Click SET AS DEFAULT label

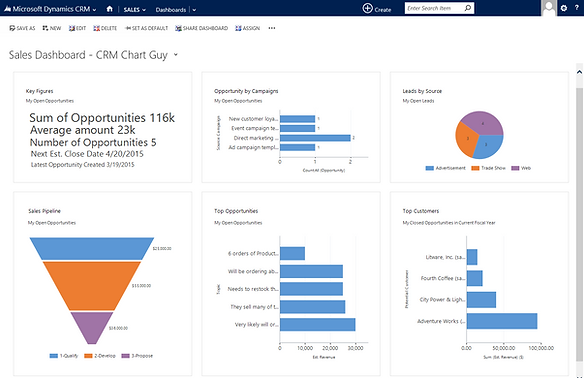(150, 28)
